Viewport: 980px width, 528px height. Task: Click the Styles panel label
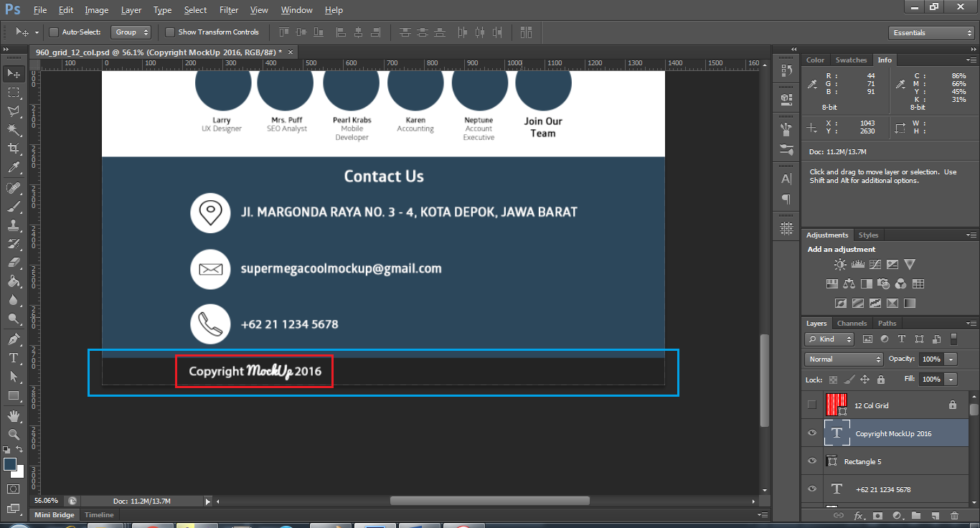point(869,235)
